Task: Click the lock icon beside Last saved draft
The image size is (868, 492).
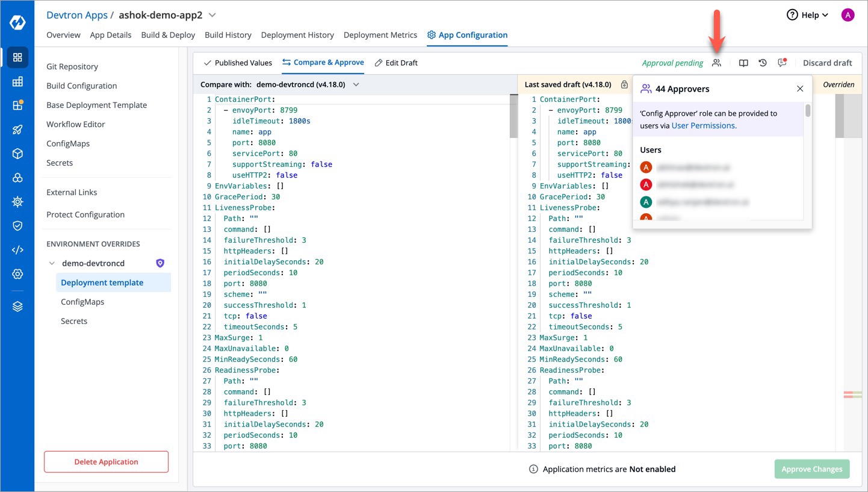Action: (624, 85)
